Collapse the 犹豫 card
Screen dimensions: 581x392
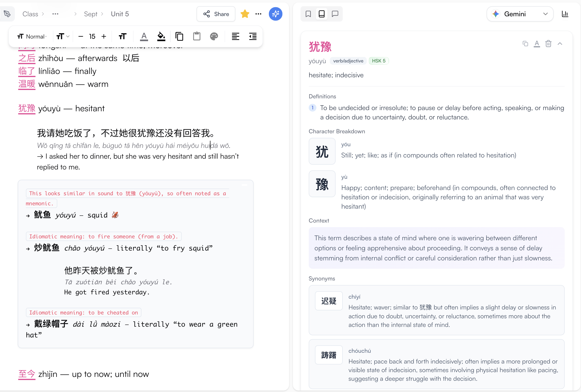tap(560, 44)
